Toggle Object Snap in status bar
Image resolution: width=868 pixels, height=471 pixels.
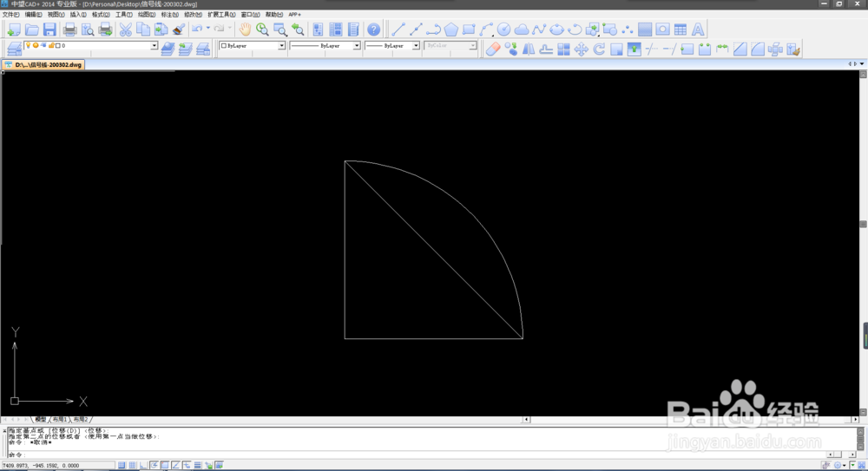point(165,466)
